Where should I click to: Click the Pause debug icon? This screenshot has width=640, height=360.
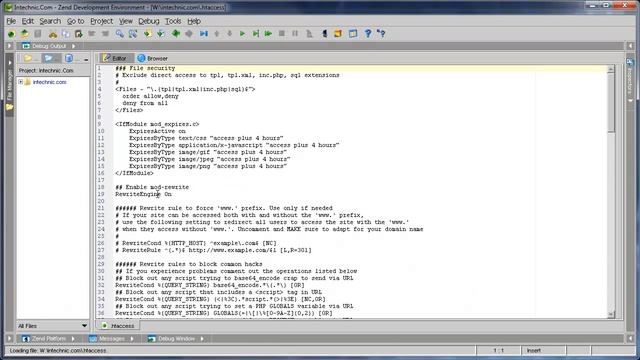(x=295, y=34)
